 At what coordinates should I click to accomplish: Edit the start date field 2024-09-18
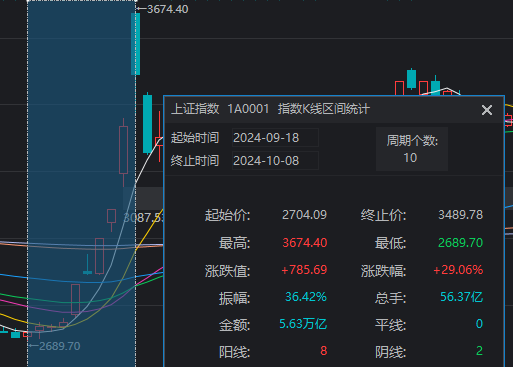pyautogui.click(x=275, y=138)
